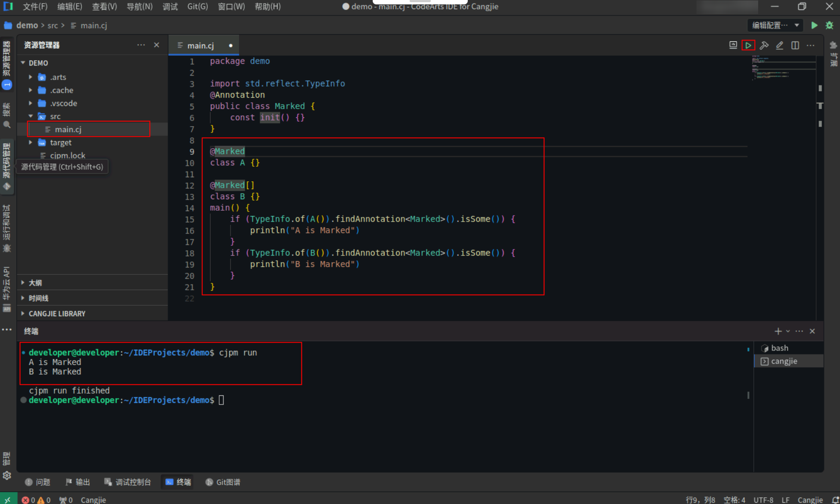The width and height of the screenshot is (840, 504).
Task: Switch to the 问题 problems tab
Action: point(38,482)
